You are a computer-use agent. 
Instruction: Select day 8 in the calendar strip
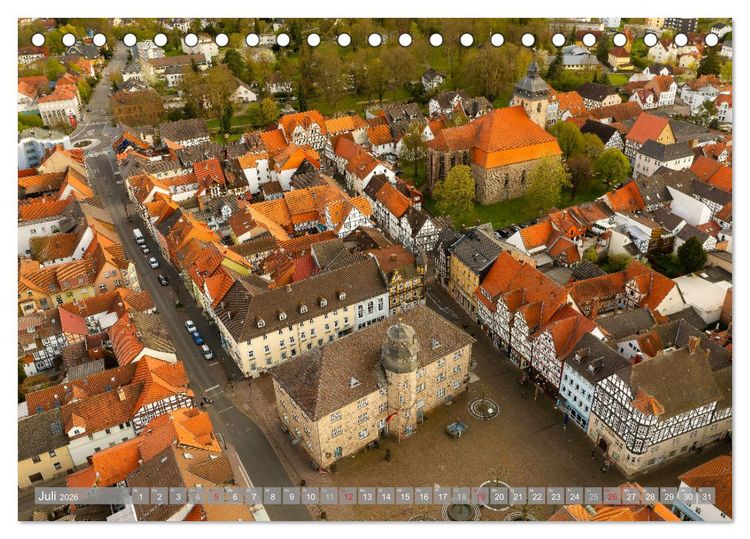[x=273, y=496]
